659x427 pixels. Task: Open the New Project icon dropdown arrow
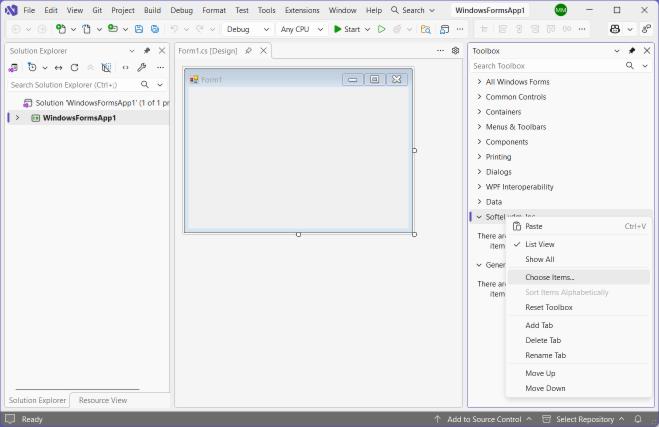pos(73,29)
